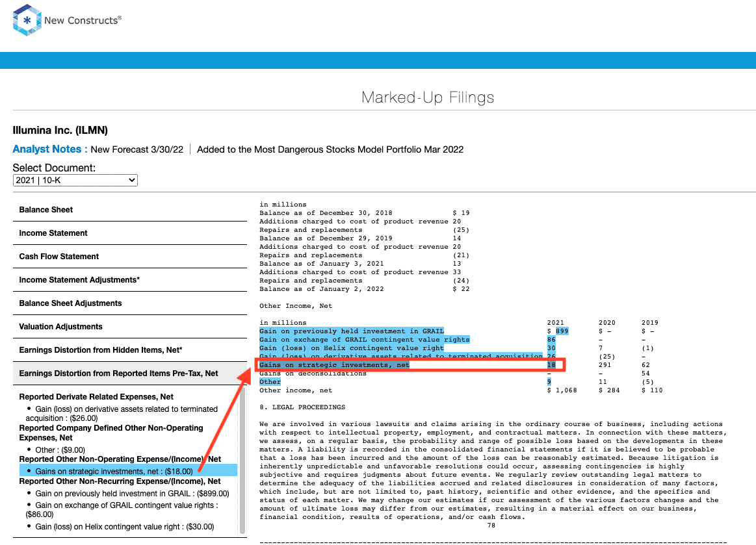Open Added to Most Dangerous Stocks Model Portfolio note
Screen dimensions: 756x545
330,149
